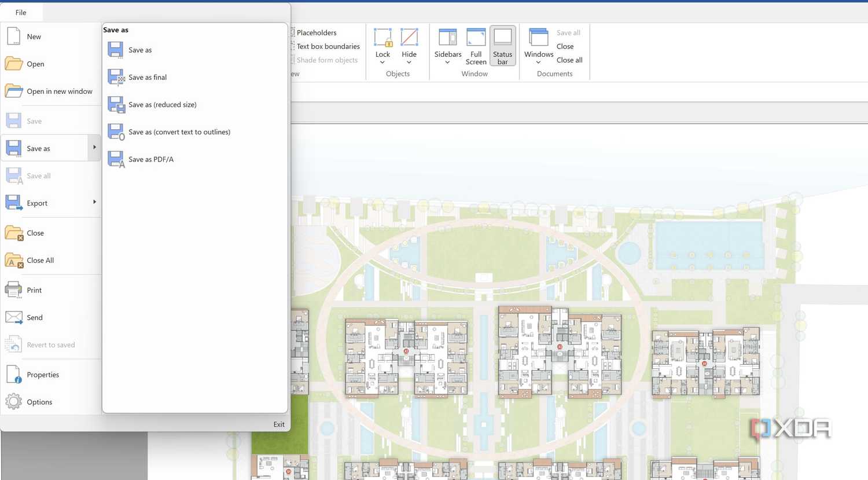The width and height of the screenshot is (868, 480).
Task: Click the Exit button
Action: click(279, 424)
